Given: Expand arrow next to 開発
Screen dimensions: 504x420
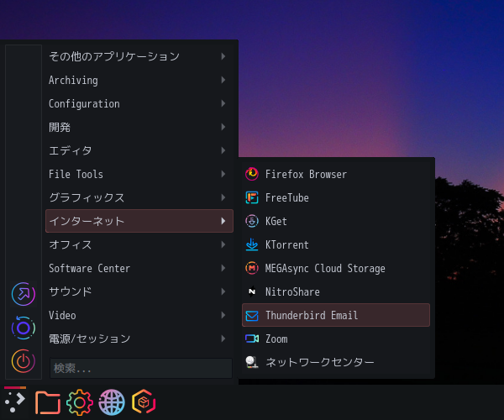Looking at the screenshot, I should tap(223, 127).
